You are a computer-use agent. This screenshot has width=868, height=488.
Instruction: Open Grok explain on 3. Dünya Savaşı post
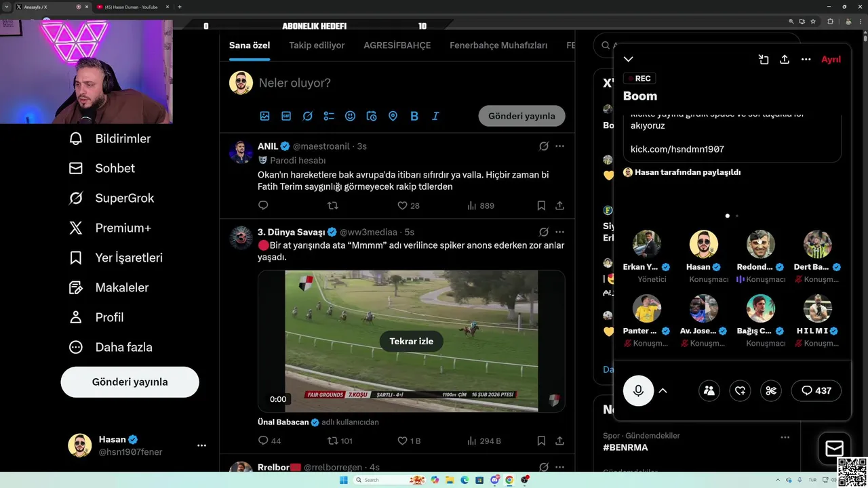(543, 232)
